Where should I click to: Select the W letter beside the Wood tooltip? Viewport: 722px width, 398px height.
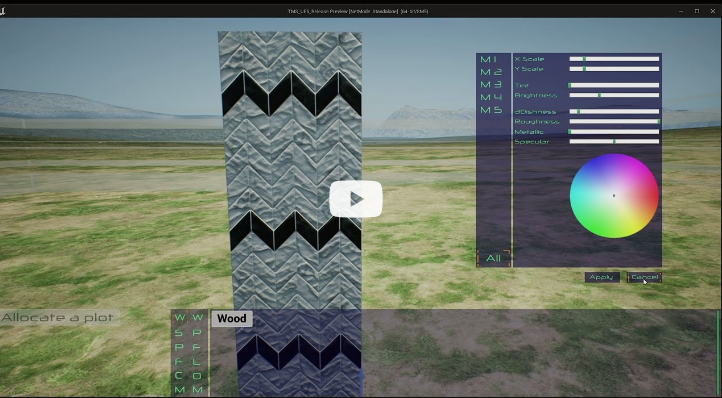tap(198, 317)
